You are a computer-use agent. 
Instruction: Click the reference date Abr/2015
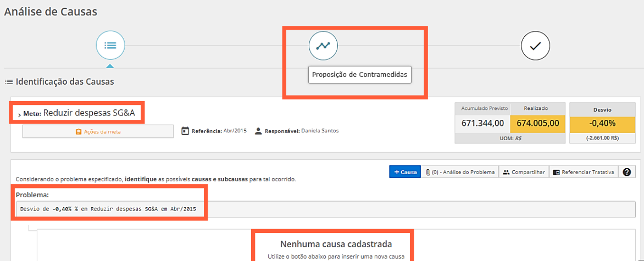point(235,131)
